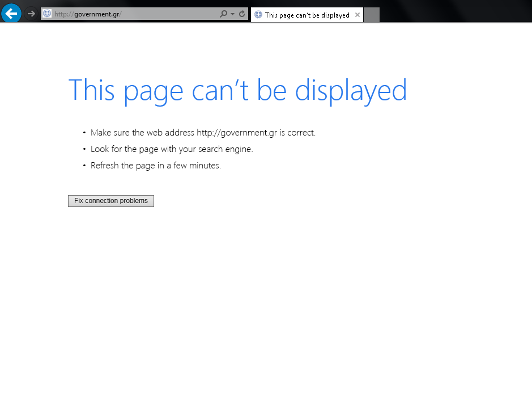Viewport: 532px width, 393px height.
Task: Expand the address bar autocomplete dropdown arrow
Action: pyautogui.click(x=232, y=14)
